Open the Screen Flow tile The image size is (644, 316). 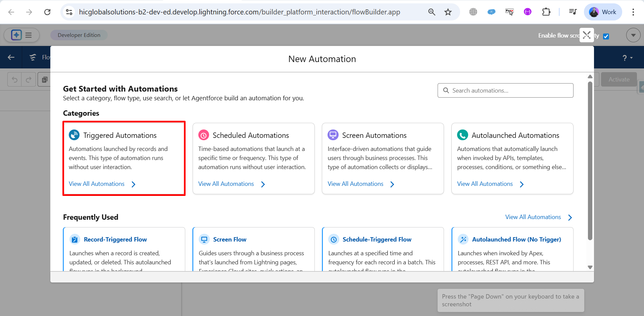230,240
